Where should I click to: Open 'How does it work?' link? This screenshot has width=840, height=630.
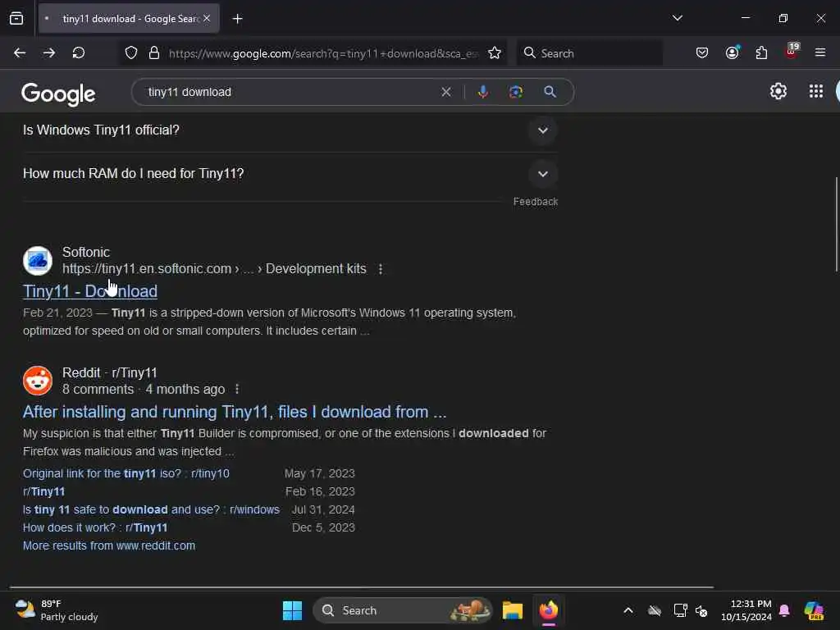[95, 527]
